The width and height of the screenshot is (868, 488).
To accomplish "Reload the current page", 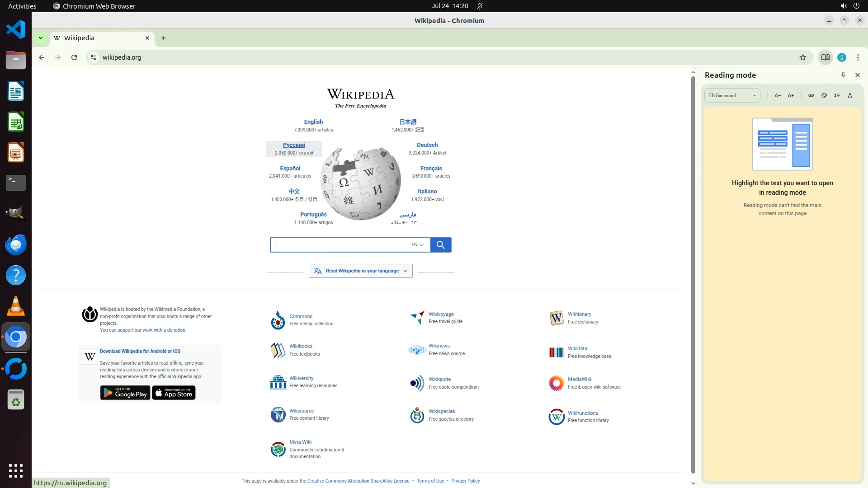I will (74, 57).
